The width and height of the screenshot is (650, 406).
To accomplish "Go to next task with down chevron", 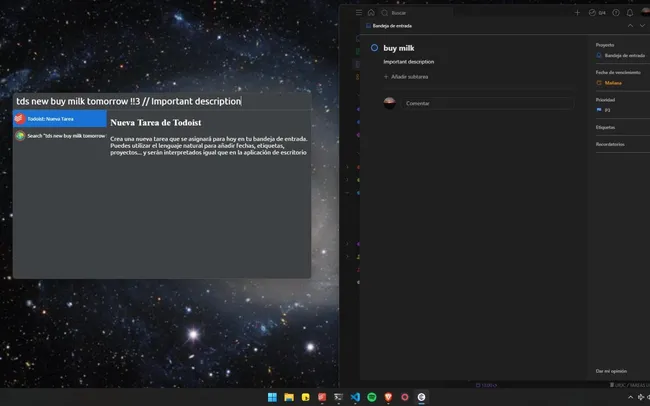I will 642,26.
